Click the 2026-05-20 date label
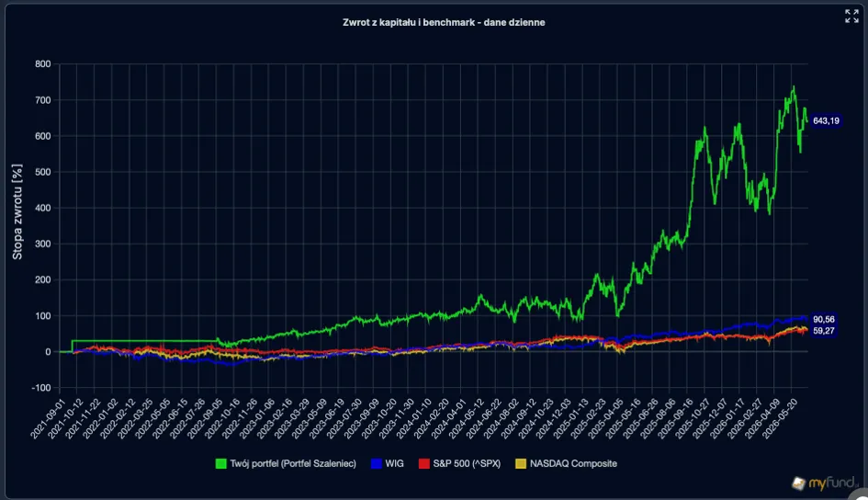Viewport: 868px width, 500px height. coord(779,418)
